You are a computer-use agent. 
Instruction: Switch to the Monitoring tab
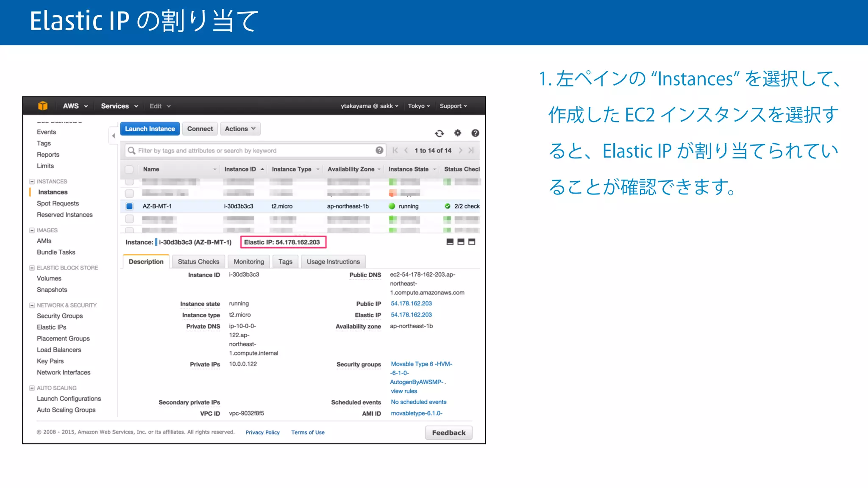[249, 262]
